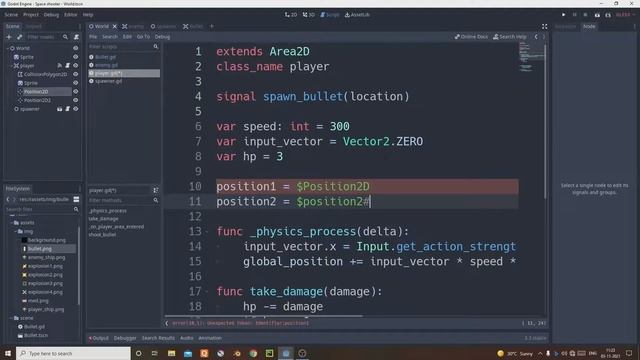The width and height of the screenshot is (640, 360).
Task: Toggle visibility of spawner node
Action: click(x=76, y=109)
